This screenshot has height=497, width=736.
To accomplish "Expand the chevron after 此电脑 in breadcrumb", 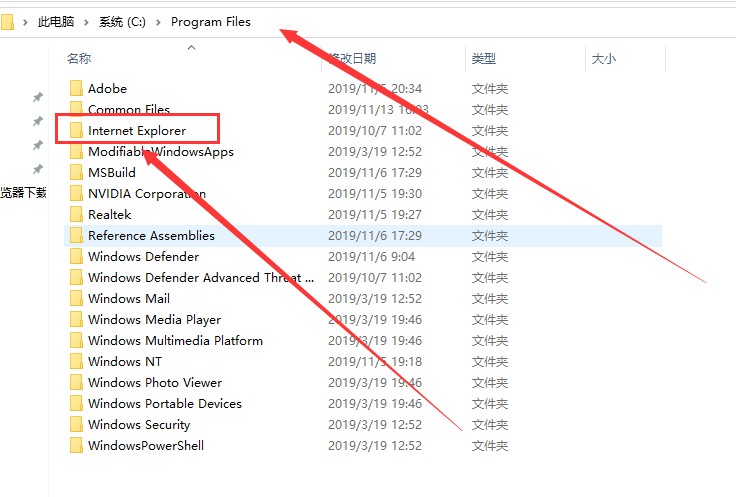I will click(x=87, y=21).
